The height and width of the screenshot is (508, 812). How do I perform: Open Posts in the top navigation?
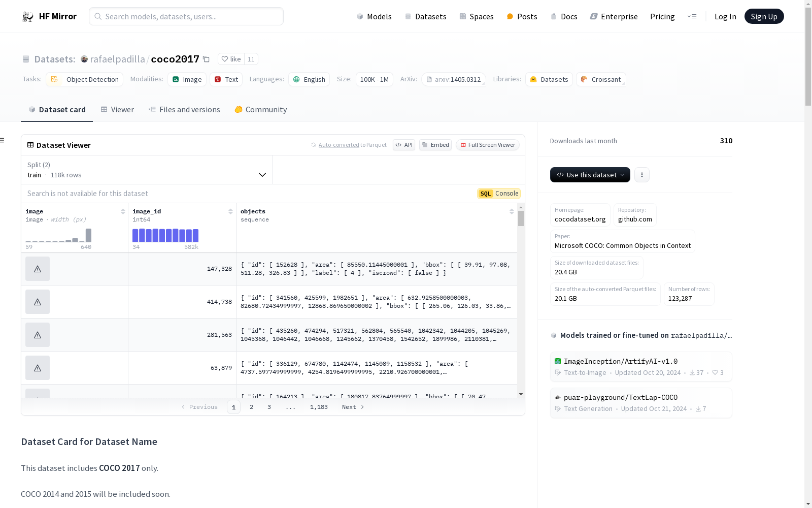pyautogui.click(x=522, y=17)
